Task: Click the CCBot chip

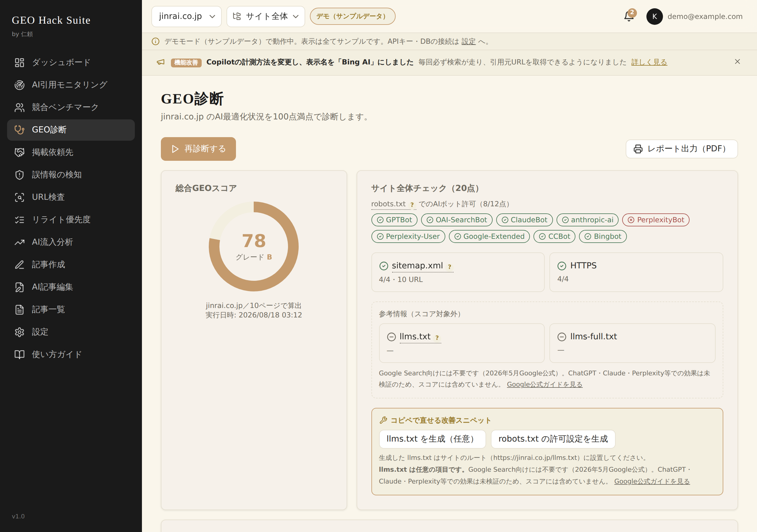Action: 554,236
